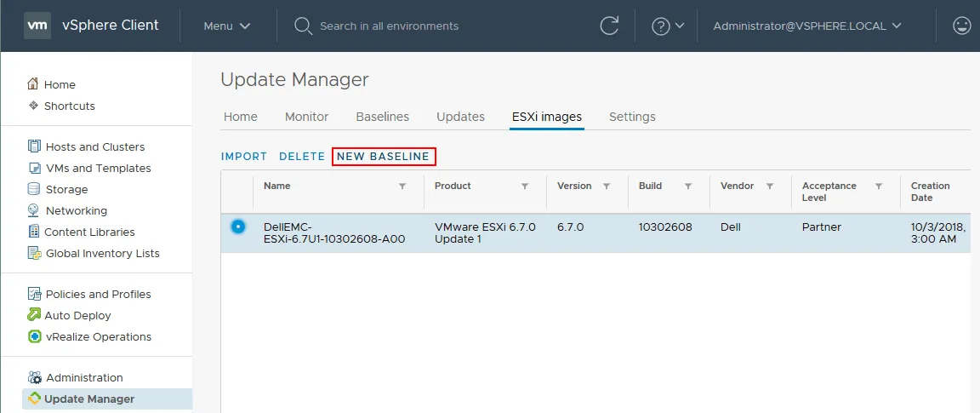The height and width of the screenshot is (413, 980).
Task: Click the IMPORT button
Action: (x=244, y=157)
